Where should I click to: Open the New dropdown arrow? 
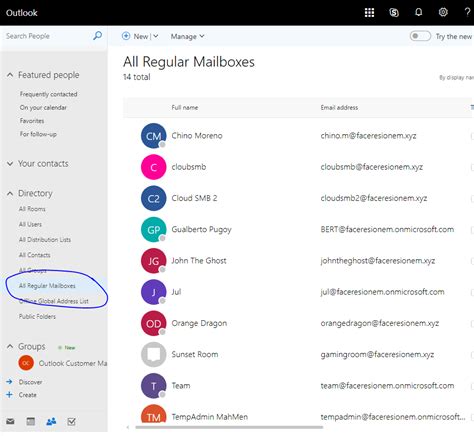point(156,36)
